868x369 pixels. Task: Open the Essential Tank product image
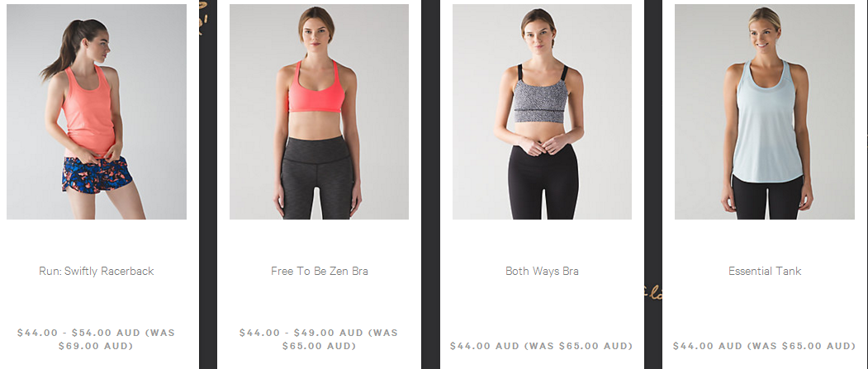coord(765,111)
